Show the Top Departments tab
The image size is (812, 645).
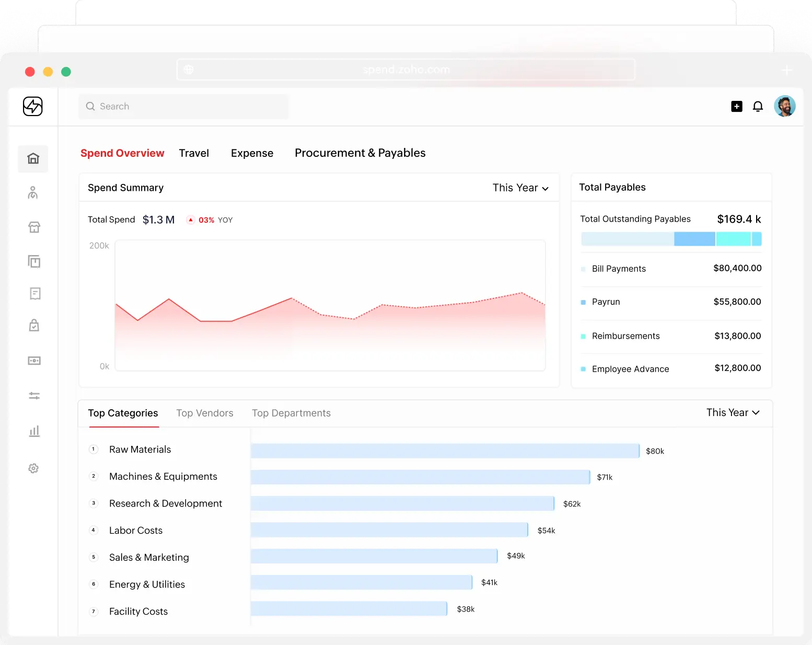(x=291, y=413)
